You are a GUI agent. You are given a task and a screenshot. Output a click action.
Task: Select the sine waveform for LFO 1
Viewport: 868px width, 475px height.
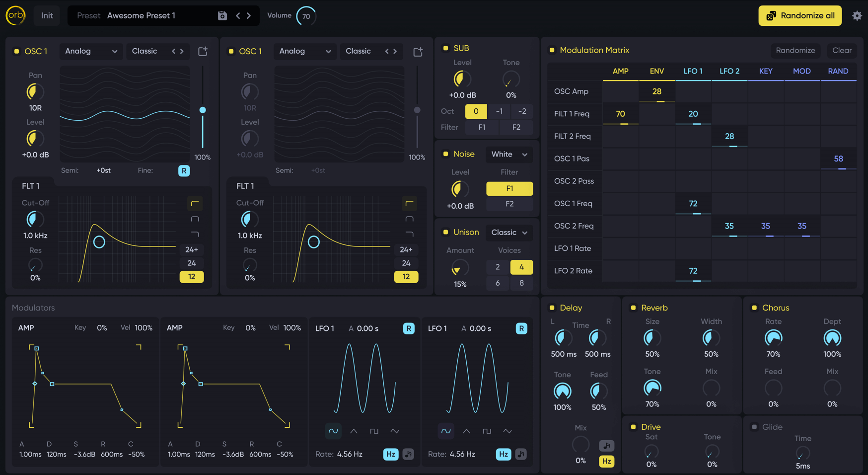pyautogui.click(x=333, y=431)
